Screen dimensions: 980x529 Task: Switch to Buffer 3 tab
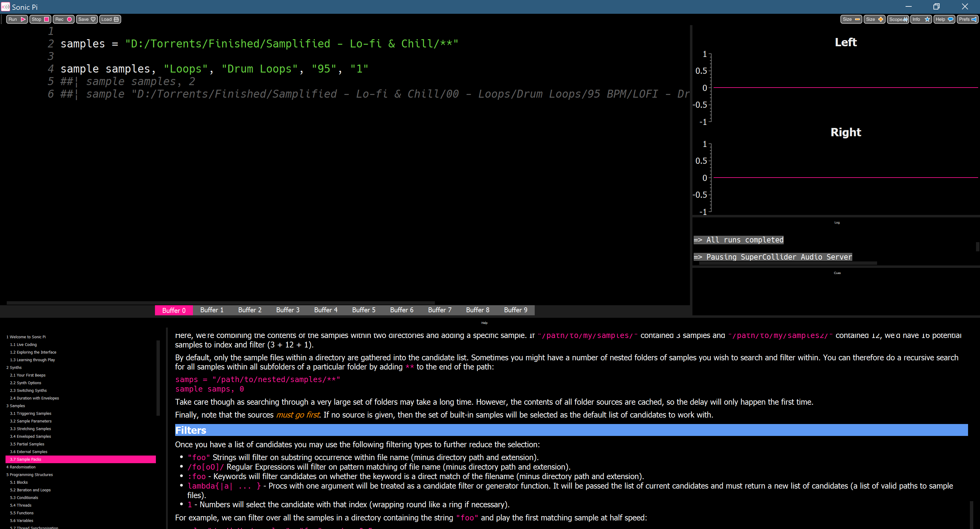coord(288,310)
